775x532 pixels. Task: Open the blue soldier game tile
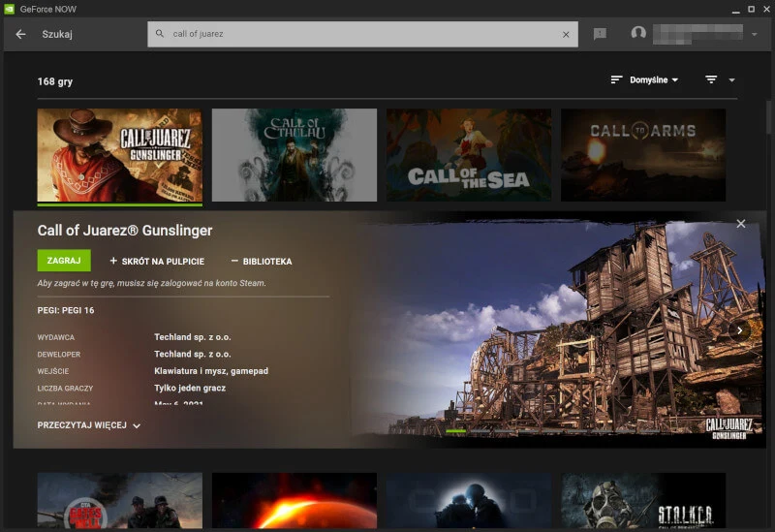[469, 500]
